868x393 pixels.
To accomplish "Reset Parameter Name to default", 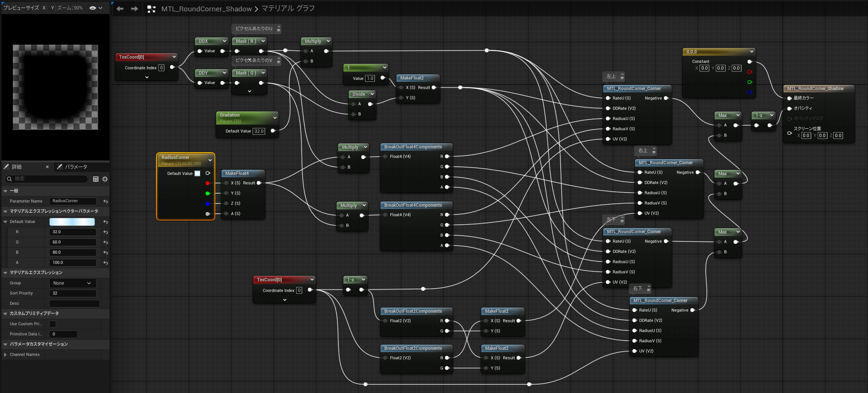I will tap(106, 201).
